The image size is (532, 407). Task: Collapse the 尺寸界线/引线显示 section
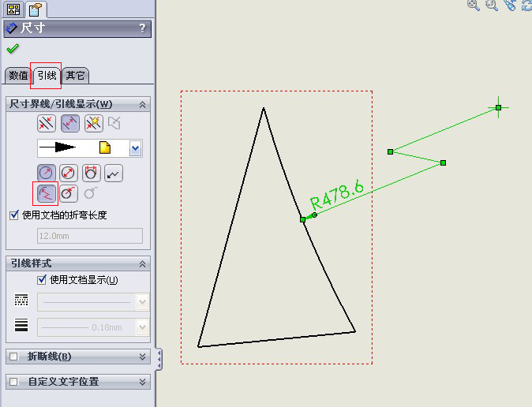coord(143,104)
